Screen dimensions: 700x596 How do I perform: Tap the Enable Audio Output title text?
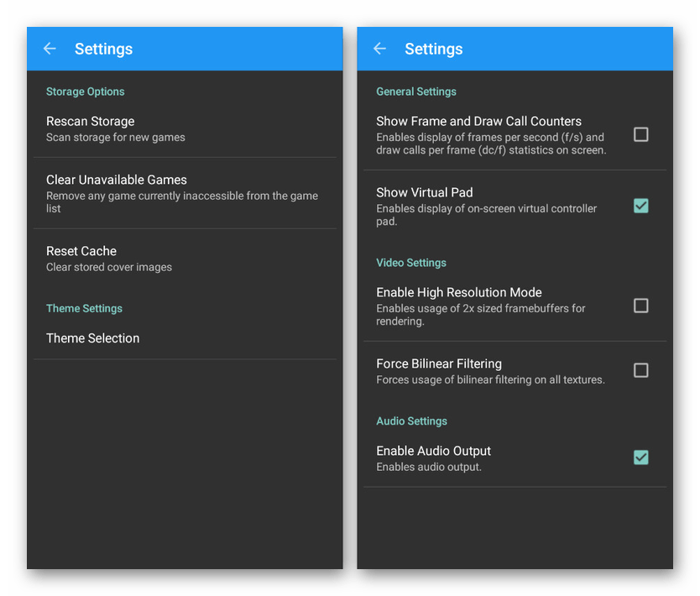(x=433, y=451)
